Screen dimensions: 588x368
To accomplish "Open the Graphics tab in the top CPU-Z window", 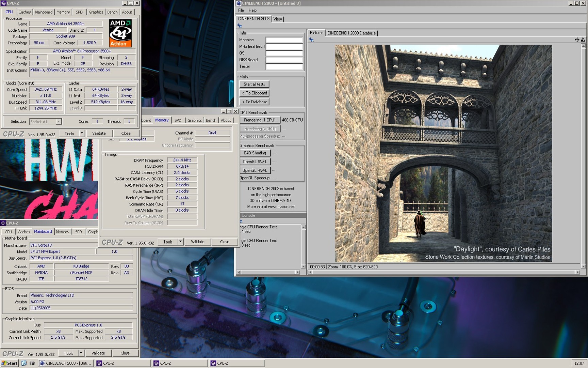I will pos(96,12).
